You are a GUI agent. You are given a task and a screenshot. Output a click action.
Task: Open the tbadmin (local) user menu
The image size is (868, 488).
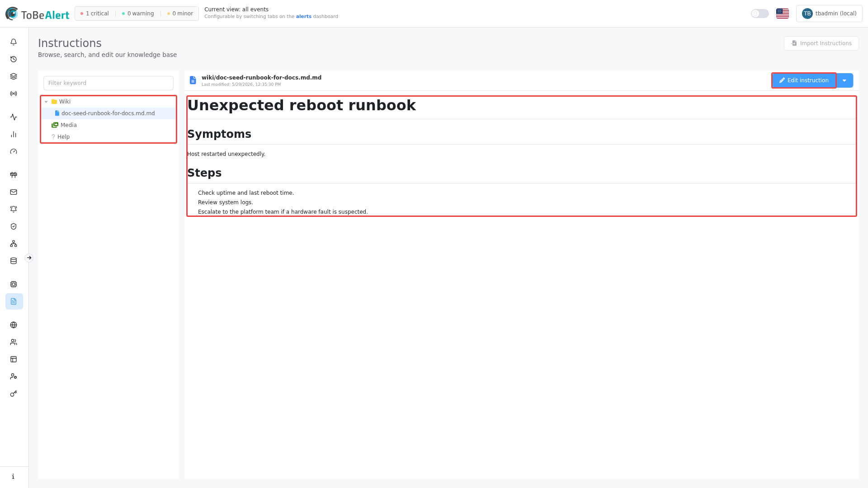pyautogui.click(x=829, y=14)
